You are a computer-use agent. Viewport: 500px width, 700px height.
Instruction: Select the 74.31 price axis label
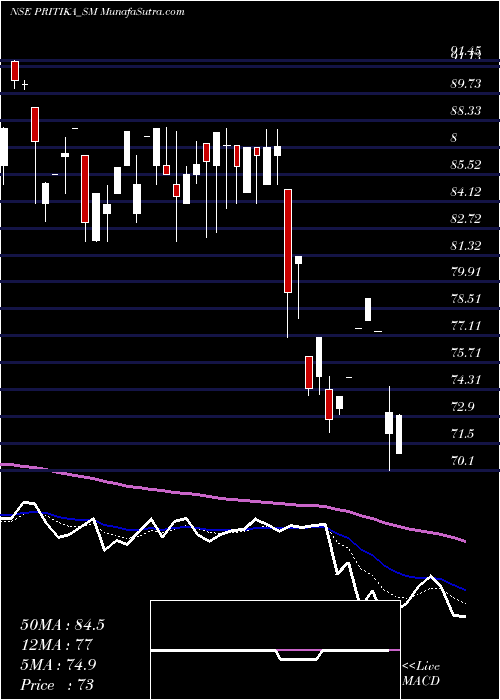[466, 380]
